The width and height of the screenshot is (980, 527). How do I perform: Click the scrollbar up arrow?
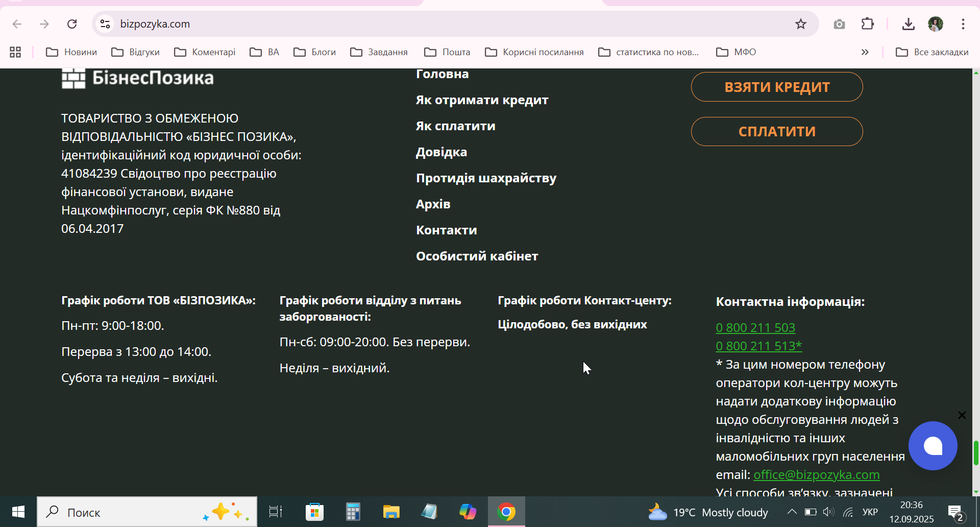point(976,73)
